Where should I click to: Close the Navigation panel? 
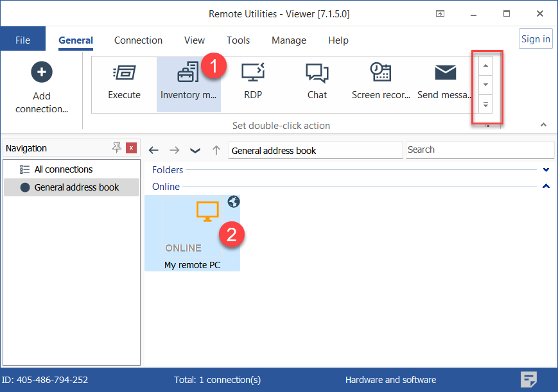tap(131, 148)
